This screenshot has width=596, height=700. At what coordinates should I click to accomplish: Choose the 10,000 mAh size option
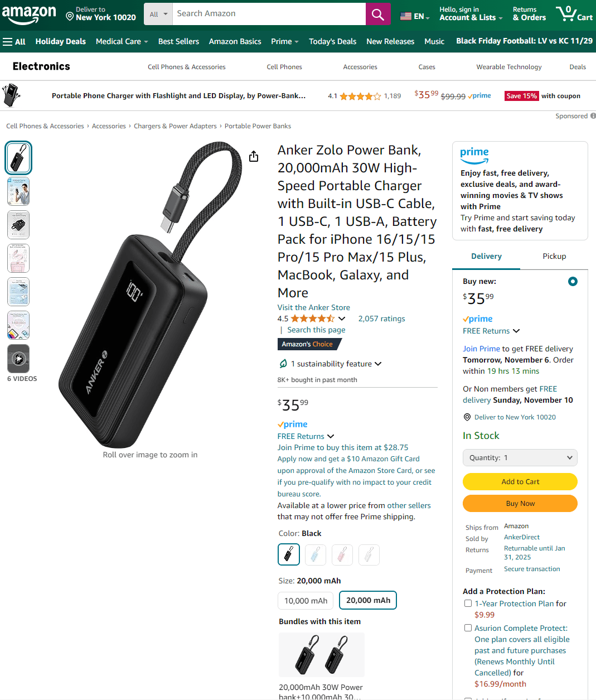(x=306, y=601)
